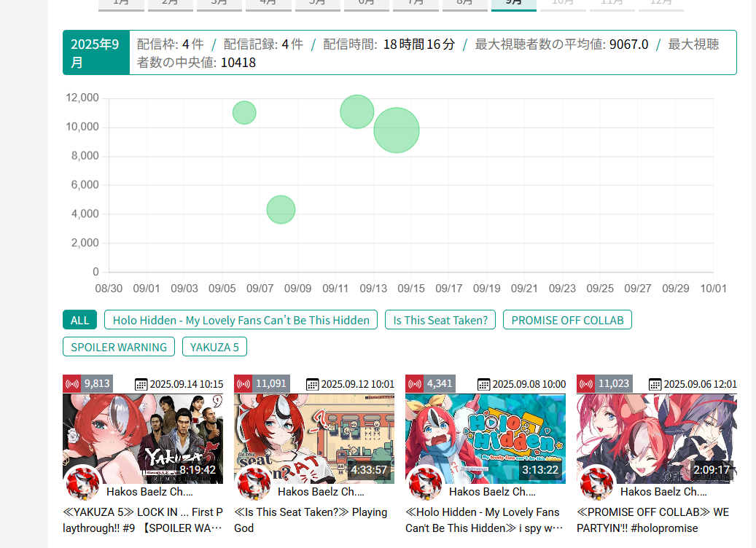Click the 3:13:22 duration label
The width and height of the screenshot is (756, 548).
[540, 469]
